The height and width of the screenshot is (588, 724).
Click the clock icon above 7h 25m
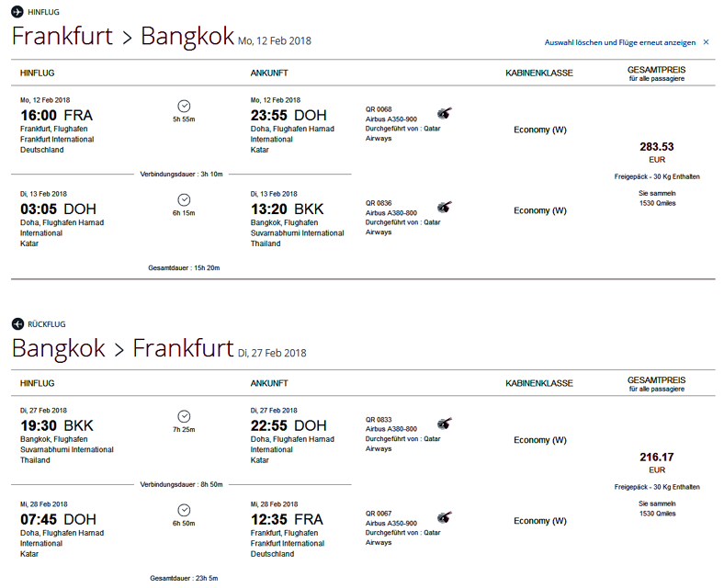184,416
